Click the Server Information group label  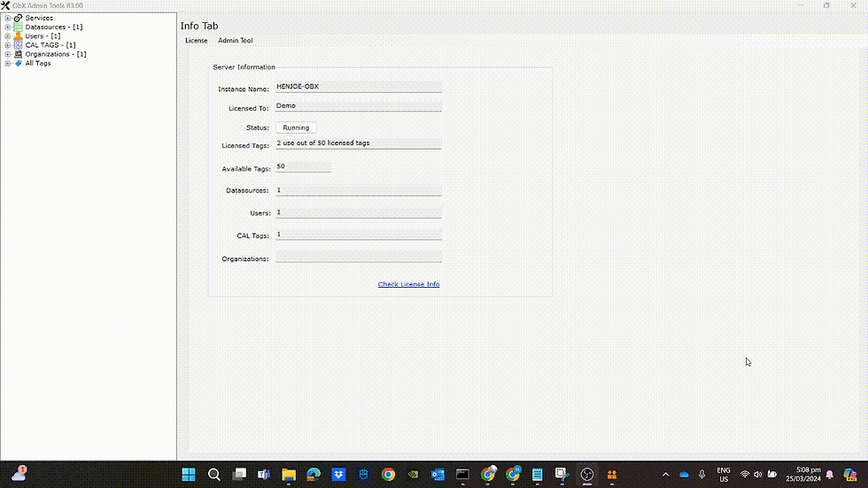(244, 67)
